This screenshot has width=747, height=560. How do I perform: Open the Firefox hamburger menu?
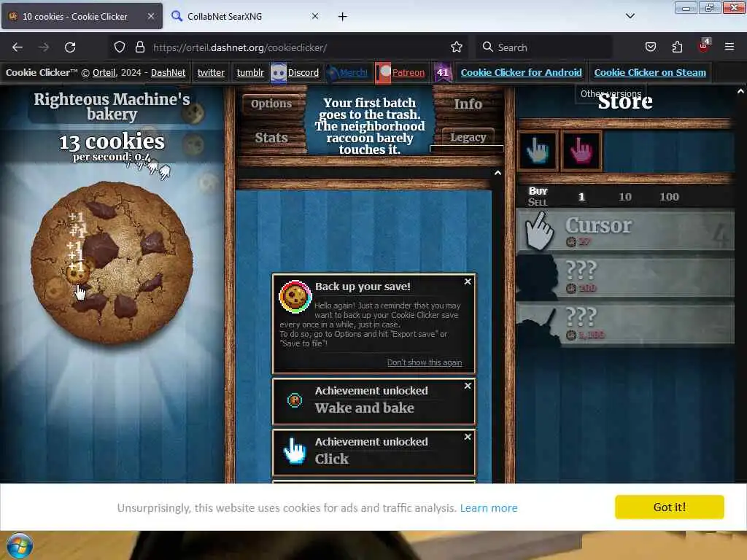(x=729, y=47)
